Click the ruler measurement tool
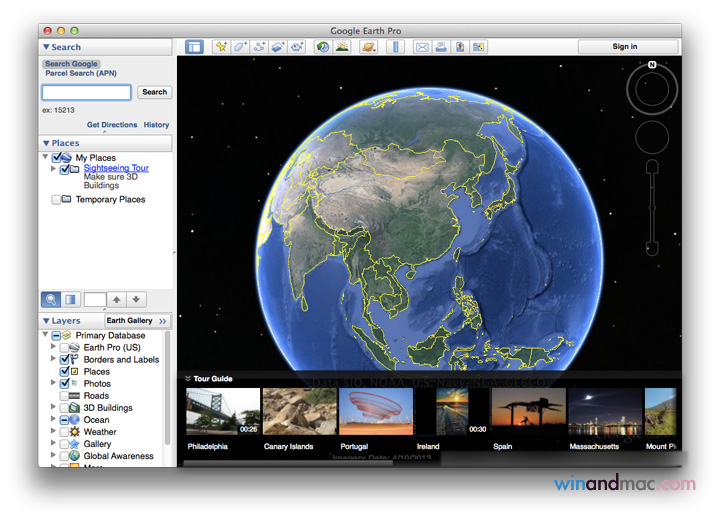Screen dimensions: 720x520 click(395, 47)
